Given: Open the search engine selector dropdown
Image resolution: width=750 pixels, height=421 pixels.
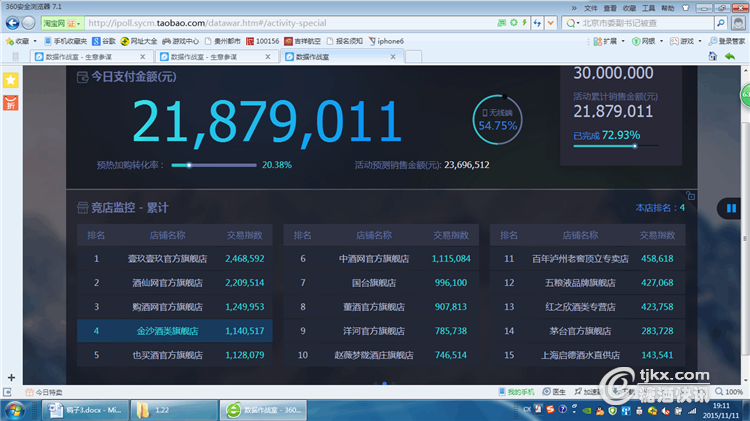Looking at the screenshot, I should 573,23.
